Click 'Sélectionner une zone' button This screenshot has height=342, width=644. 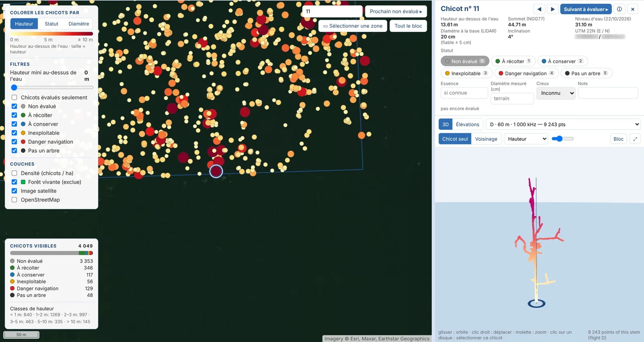[x=352, y=26]
